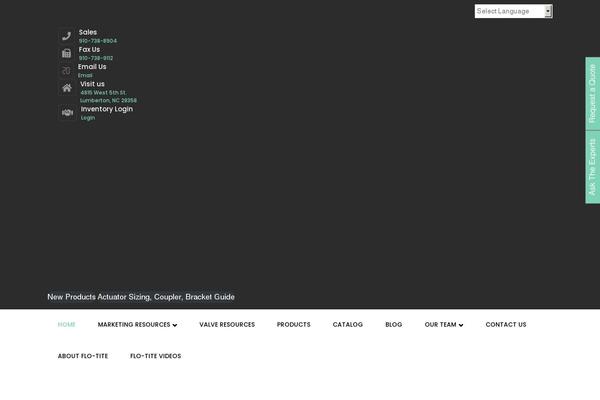Open the Catalog page
The width and height of the screenshot is (600, 400).
[348, 325]
